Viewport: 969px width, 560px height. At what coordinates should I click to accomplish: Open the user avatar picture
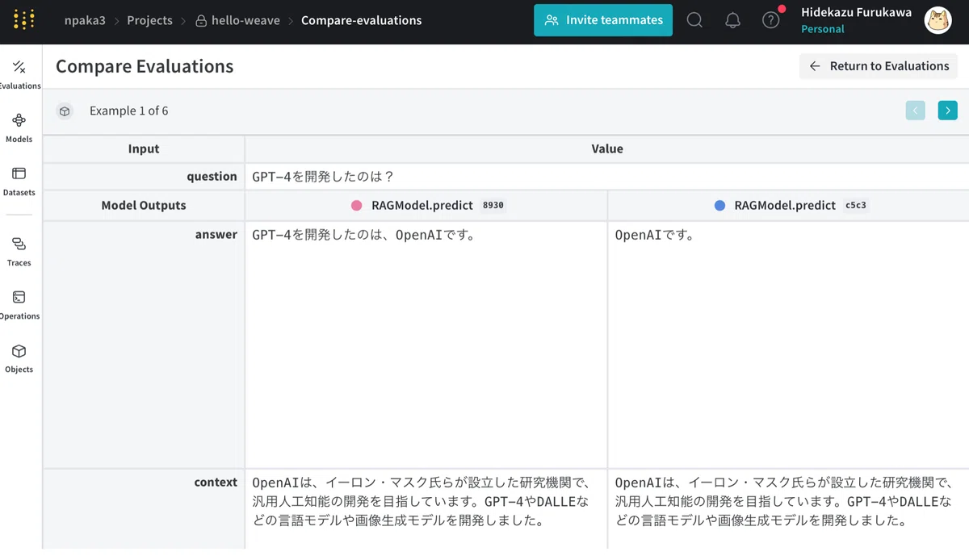click(x=938, y=20)
